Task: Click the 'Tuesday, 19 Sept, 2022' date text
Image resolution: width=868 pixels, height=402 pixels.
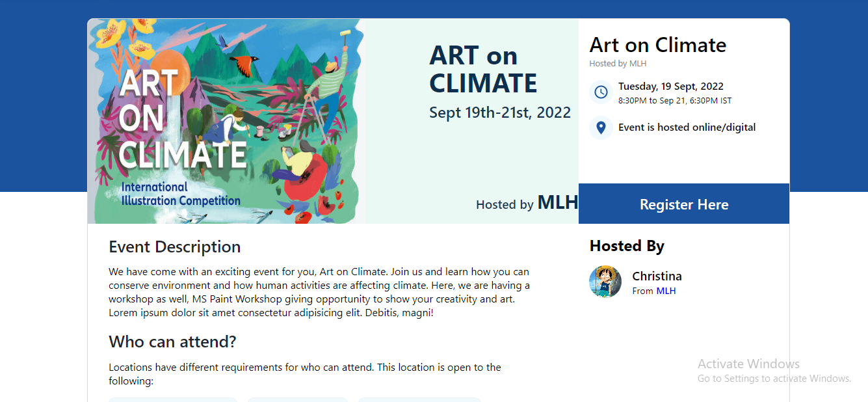Action: click(670, 87)
